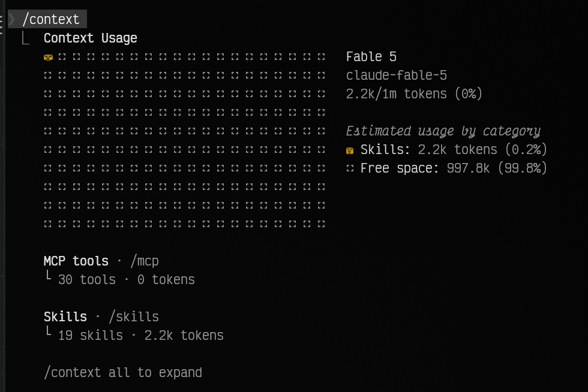The height and width of the screenshot is (392, 588).
Task: Click the orange filled context grid cell
Action: pos(48,58)
